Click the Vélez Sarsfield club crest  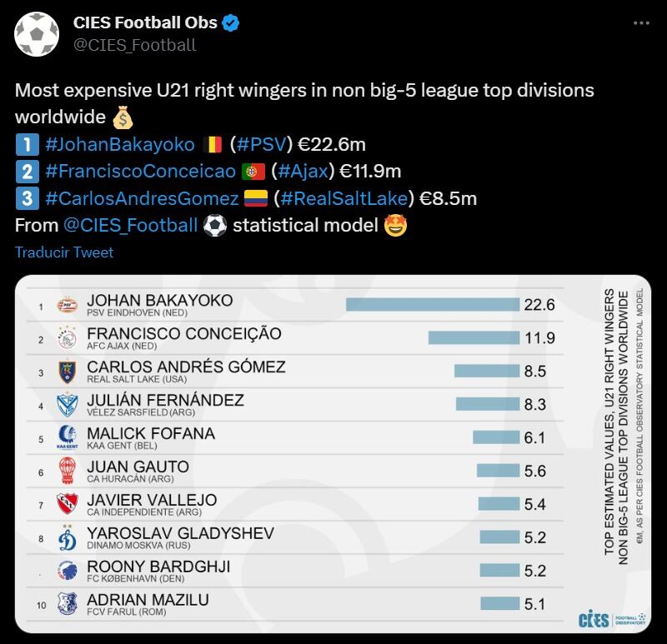coord(67,405)
